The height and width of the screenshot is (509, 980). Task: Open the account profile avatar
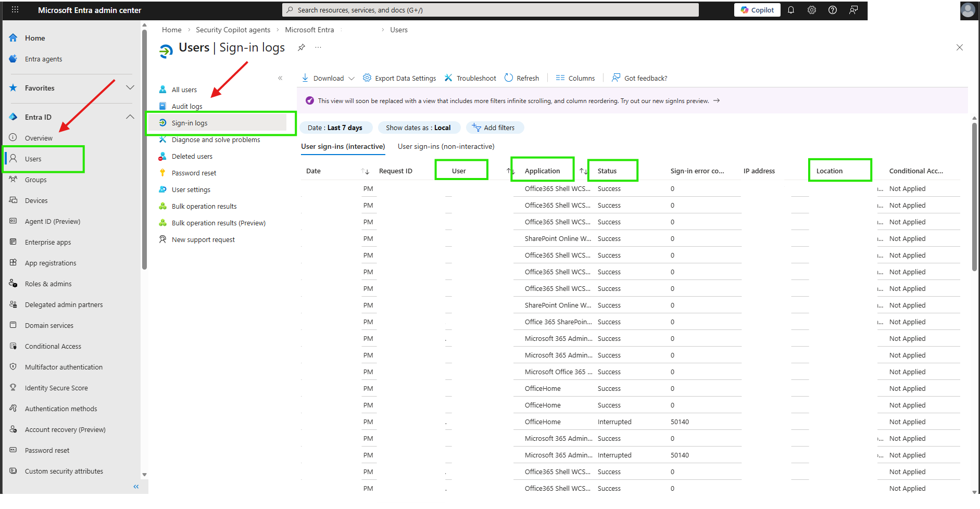[968, 10]
